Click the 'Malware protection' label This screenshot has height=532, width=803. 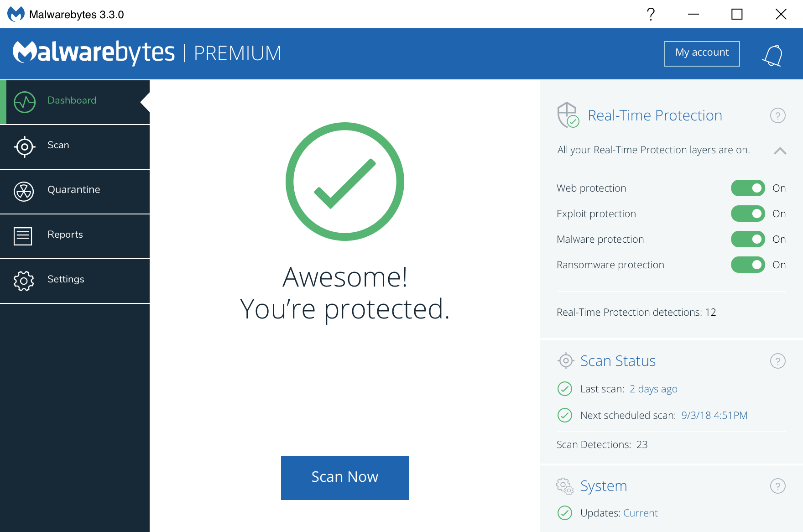coord(600,240)
